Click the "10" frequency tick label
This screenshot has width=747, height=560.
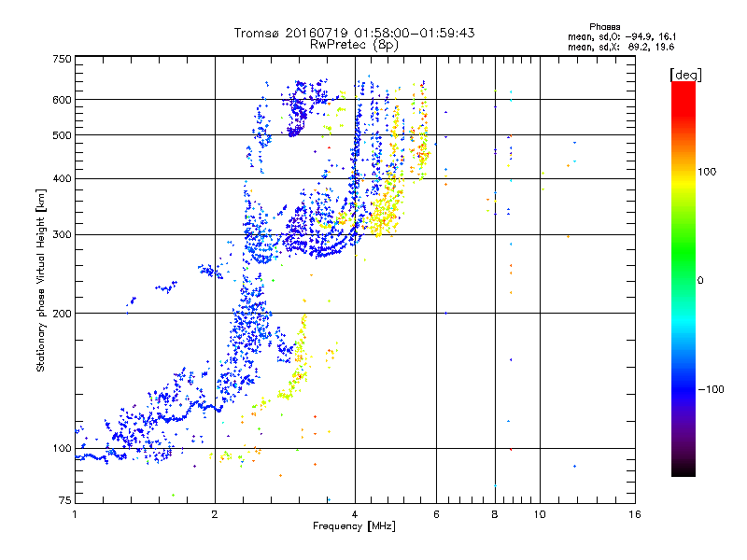(x=540, y=514)
